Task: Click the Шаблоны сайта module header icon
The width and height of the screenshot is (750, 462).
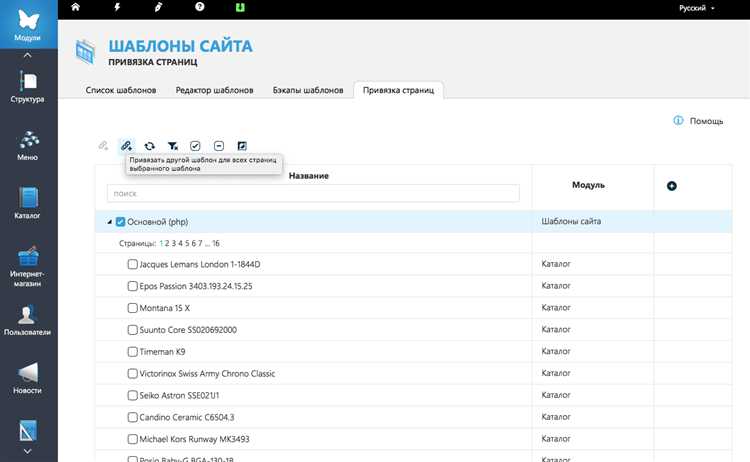Action: click(x=86, y=52)
